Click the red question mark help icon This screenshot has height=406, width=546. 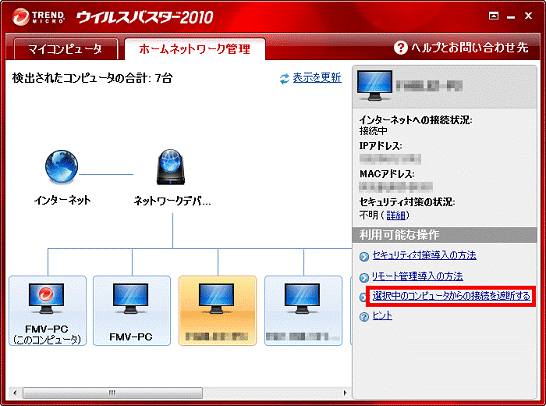pos(400,48)
